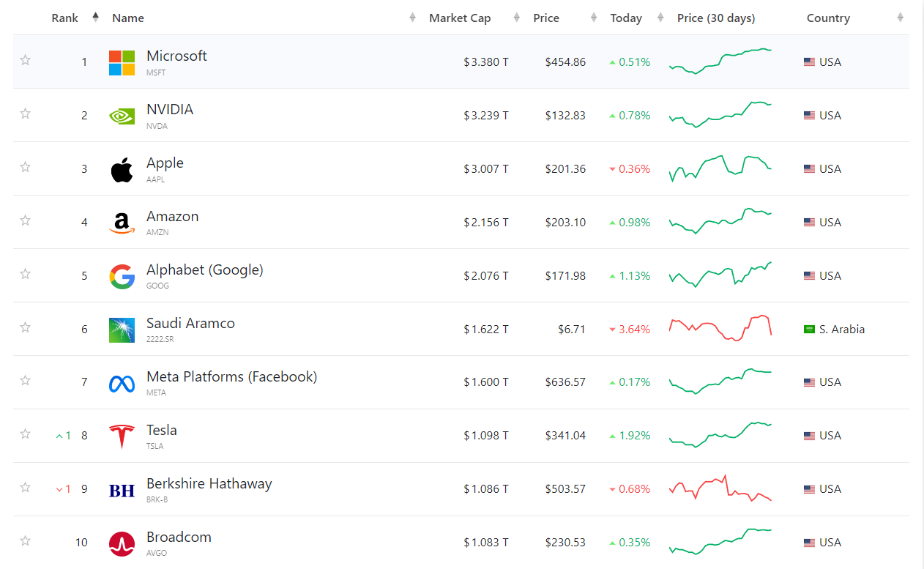Star Berkshire Hathaway as a favorite
This screenshot has height=569, width=924.
26,488
